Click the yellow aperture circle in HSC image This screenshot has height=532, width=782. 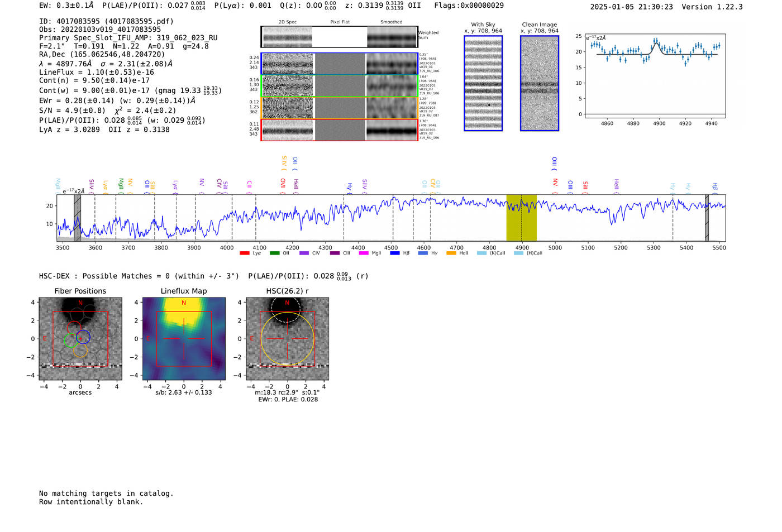click(x=287, y=339)
